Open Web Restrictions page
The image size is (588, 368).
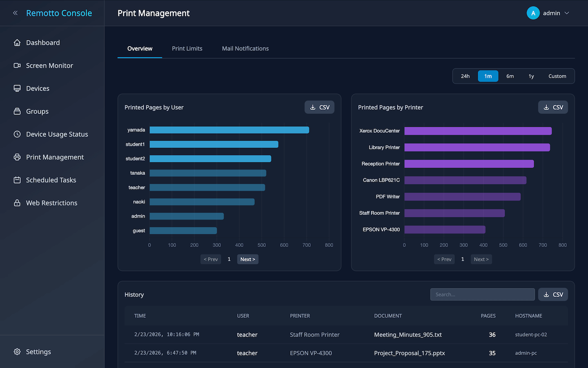(52, 203)
